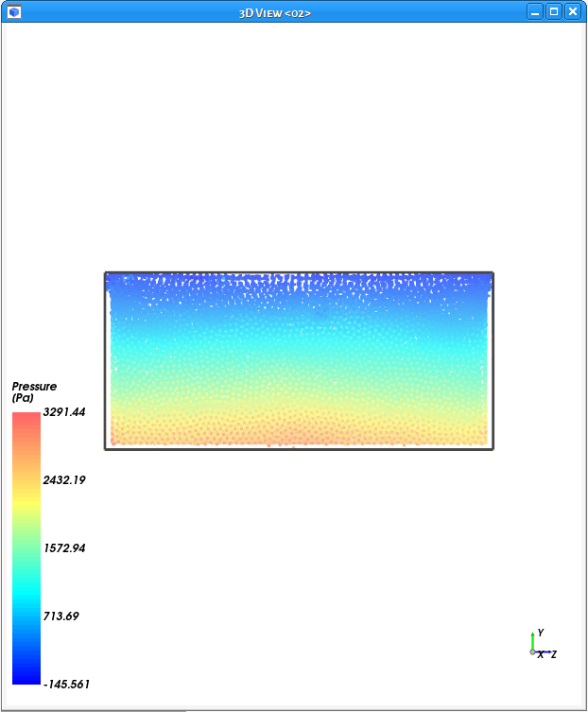Click the -145.561 minimum legend value
This screenshot has height=712, width=588.
66,685
